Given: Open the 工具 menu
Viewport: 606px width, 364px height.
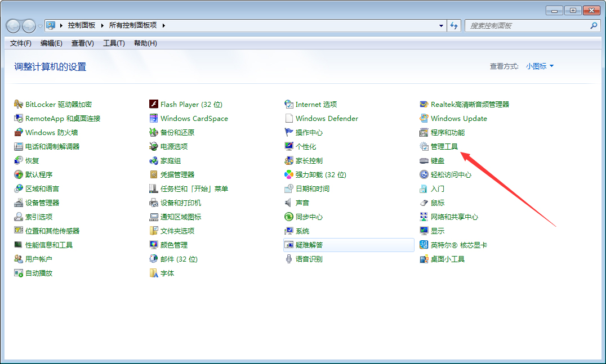Looking at the screenshot, I should [x=113, y=43].
